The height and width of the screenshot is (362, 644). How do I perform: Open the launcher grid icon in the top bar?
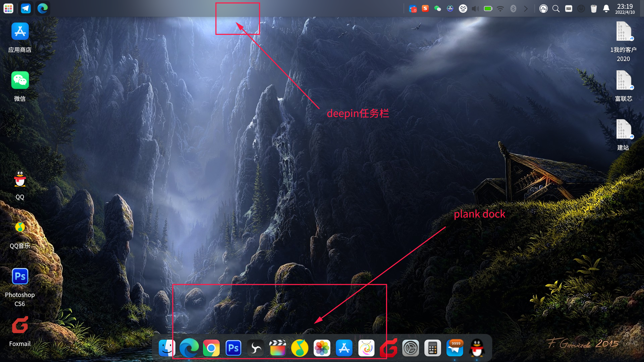click(8, 8)
